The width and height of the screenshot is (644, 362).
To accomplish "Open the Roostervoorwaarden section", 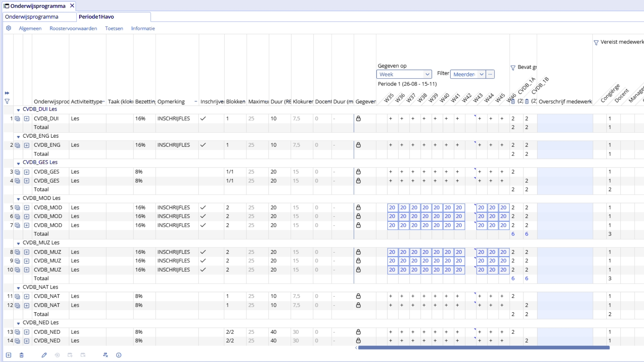I will [x=73, y=28].
